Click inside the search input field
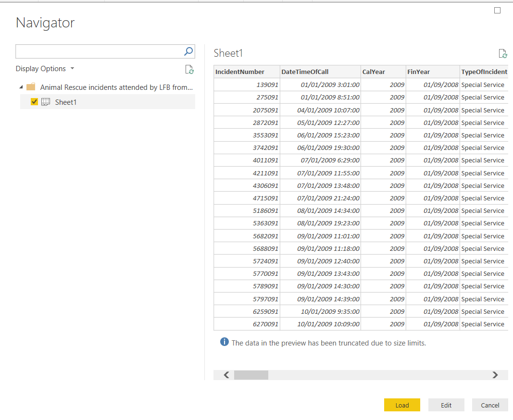Viewport: 513px width, 420px height. (x=96, y=51)
